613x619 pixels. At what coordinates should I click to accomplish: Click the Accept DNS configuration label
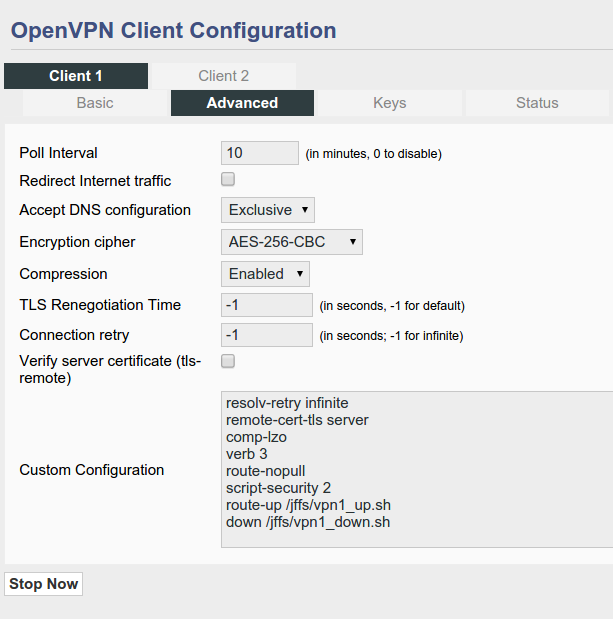(105, 210)
